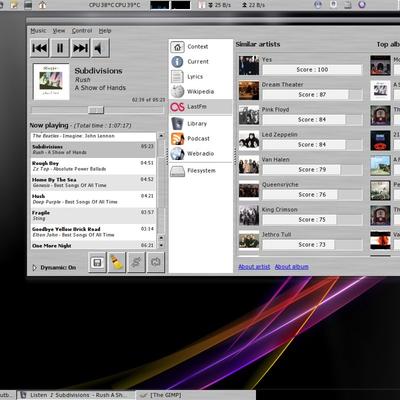Click the Subdivisions song title
The width and height of the screenshot is (400, 400).
pos(98,71)
